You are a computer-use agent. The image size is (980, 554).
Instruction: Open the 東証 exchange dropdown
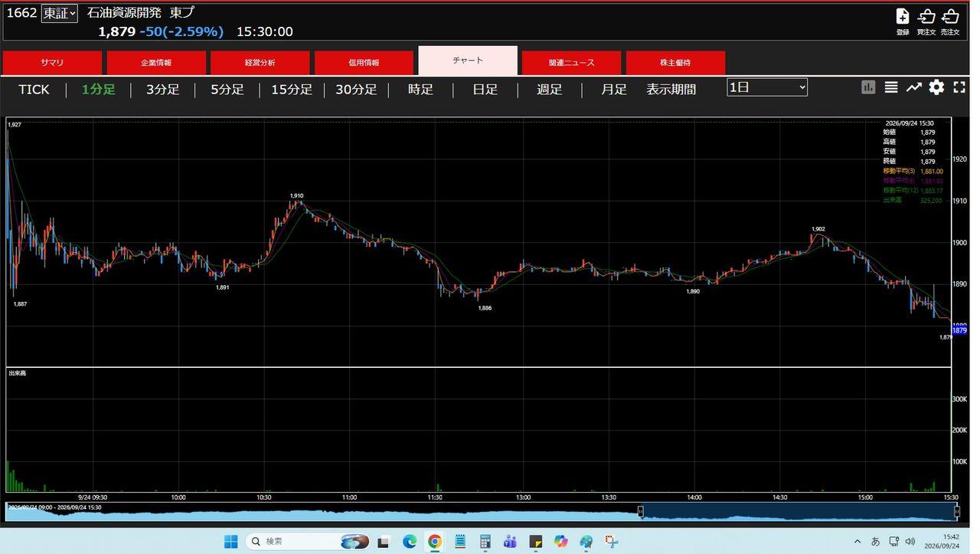pyautogui.click(x=59, y=14)
